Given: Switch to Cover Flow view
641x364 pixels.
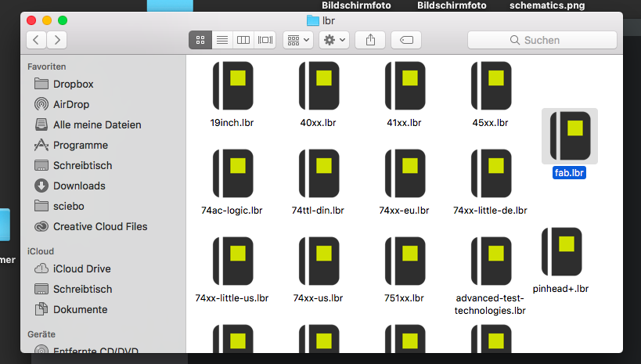Looking at the screenshot, I should [x=265, y=40].
